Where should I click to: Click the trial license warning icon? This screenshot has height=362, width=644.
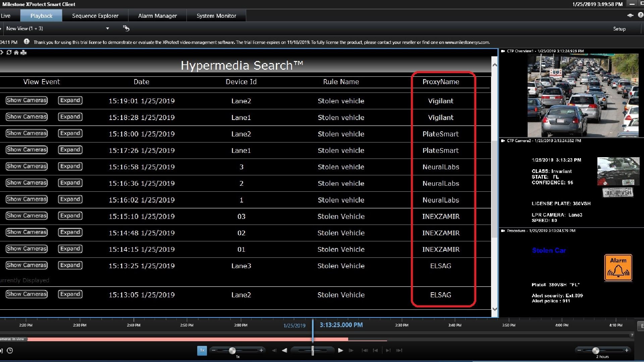coord(26,42)
